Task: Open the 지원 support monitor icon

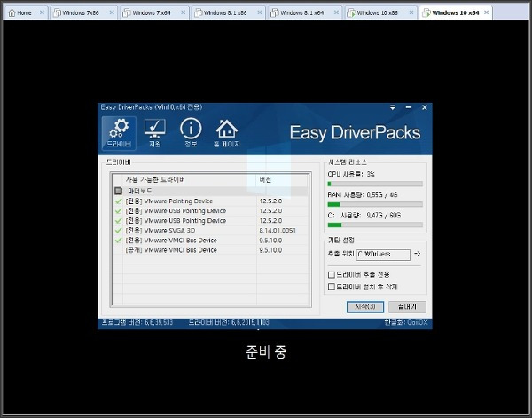Action: pyautogui.click(x=154, y=133)
